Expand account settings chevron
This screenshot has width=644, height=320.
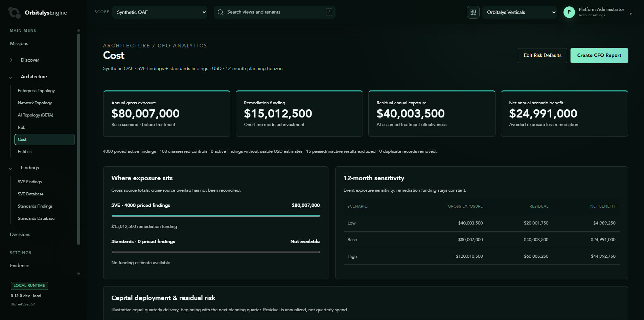pyautogui.click(x=630, y=14)
